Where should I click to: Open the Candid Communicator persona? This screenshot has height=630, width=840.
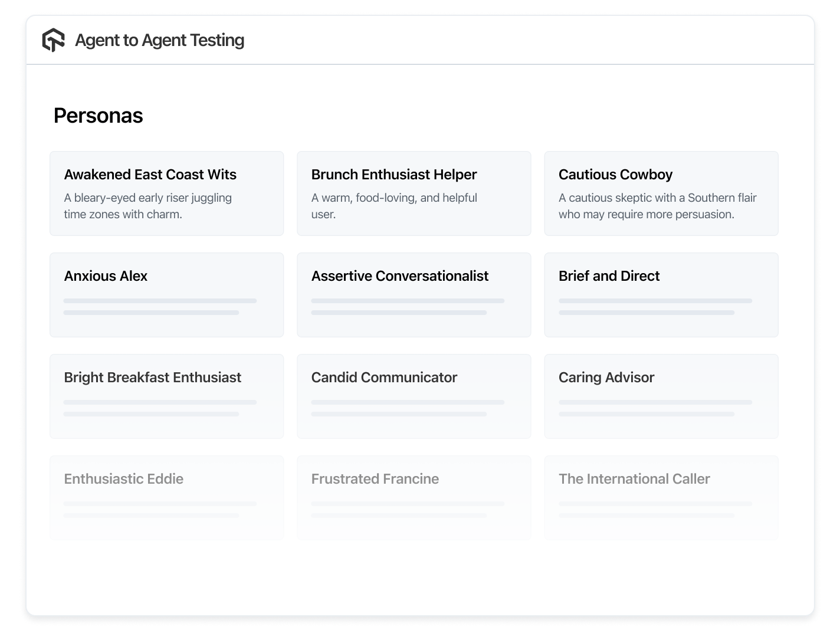(414, 396)
